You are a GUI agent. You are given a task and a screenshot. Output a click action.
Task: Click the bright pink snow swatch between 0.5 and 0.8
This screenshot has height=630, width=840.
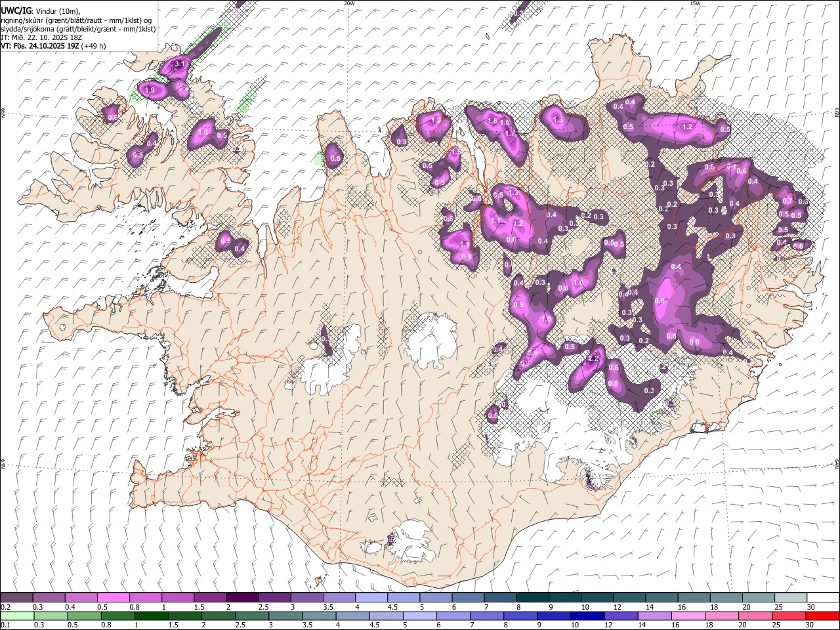(113, 597)
